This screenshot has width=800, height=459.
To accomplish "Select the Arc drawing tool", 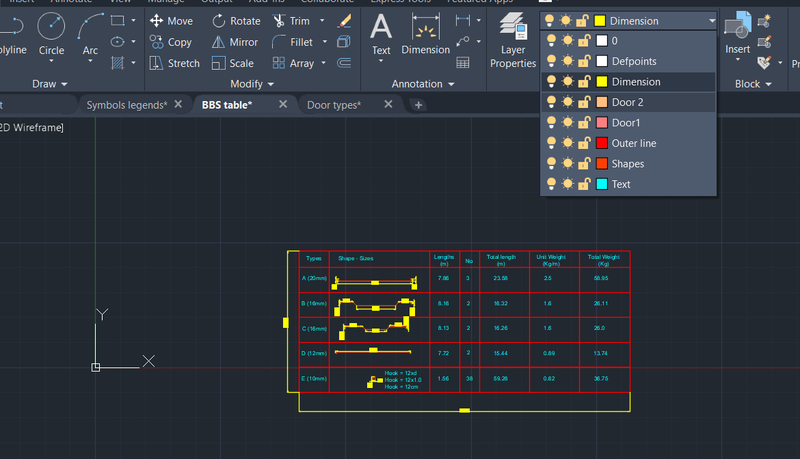I will pyautogui.click(x=90, y=34).
